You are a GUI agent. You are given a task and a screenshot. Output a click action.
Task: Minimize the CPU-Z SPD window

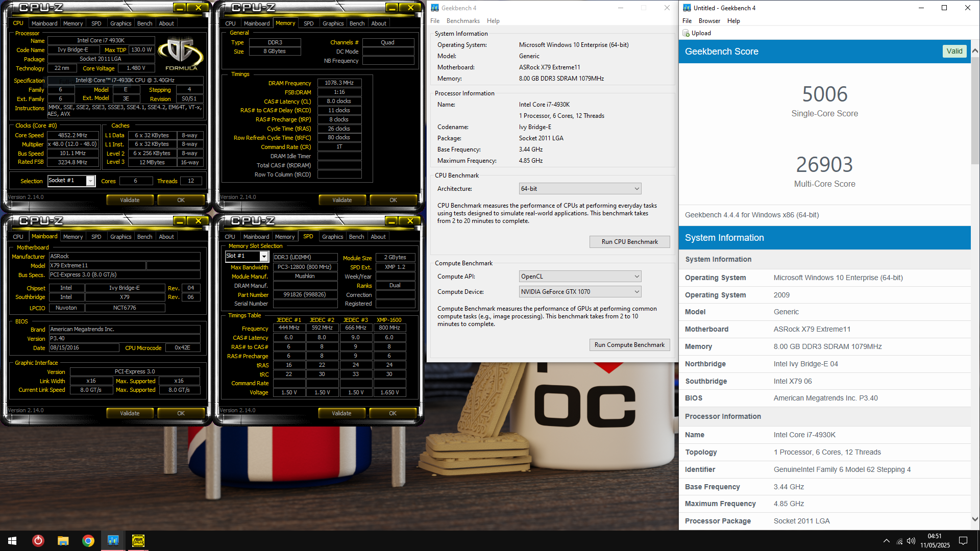391,221
